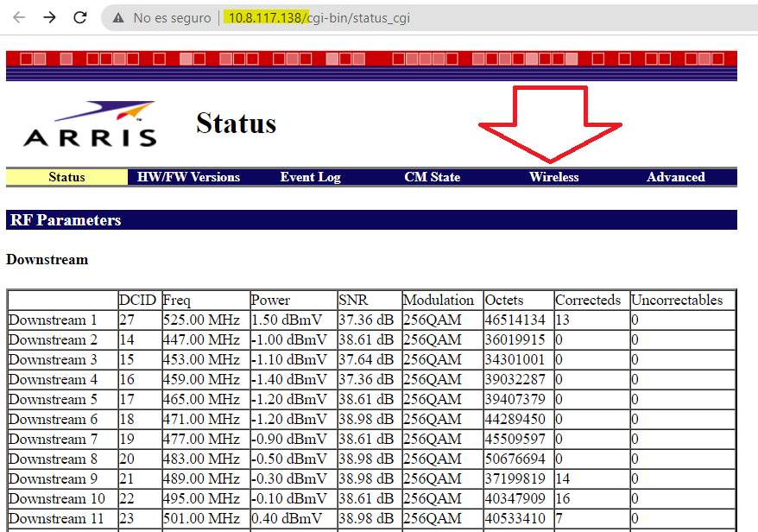Open the Wireless tab
The height and width of the screenshot is (532, 758).
click(x=553, y=177)
